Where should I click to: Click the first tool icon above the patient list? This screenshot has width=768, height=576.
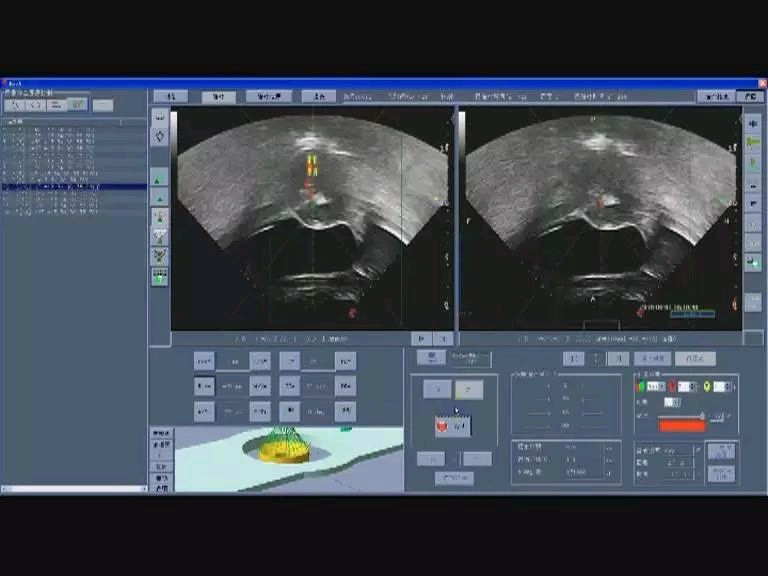[x=15, y=104]
